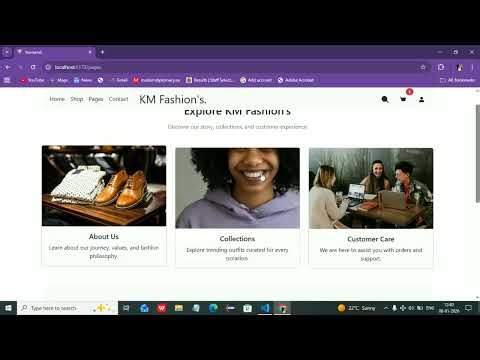Click the taskbar search box

point(68,308)
